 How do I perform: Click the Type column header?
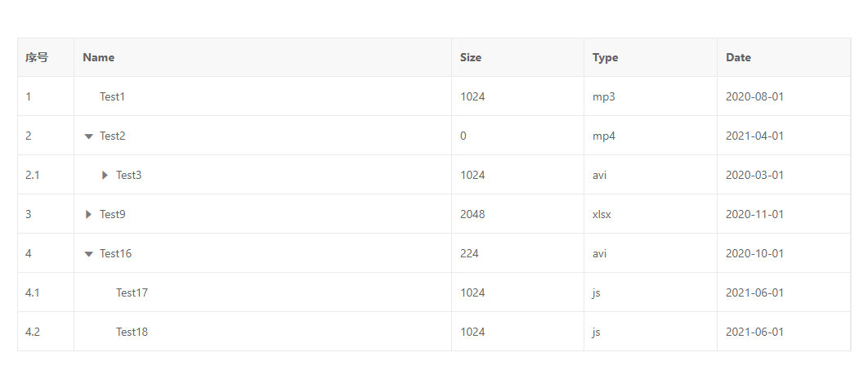pyautogui.click(x=606, y=57)
